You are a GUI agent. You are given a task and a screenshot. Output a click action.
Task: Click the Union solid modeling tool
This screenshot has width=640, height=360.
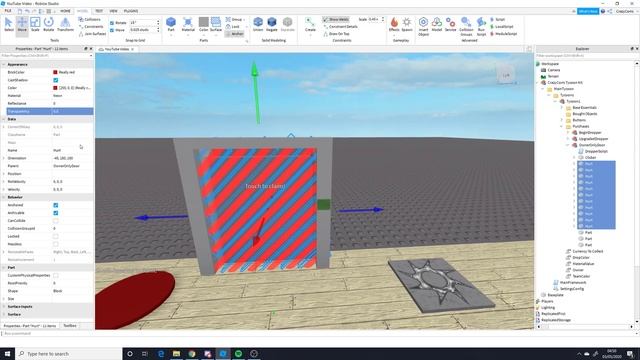click(x=258, y=24)
